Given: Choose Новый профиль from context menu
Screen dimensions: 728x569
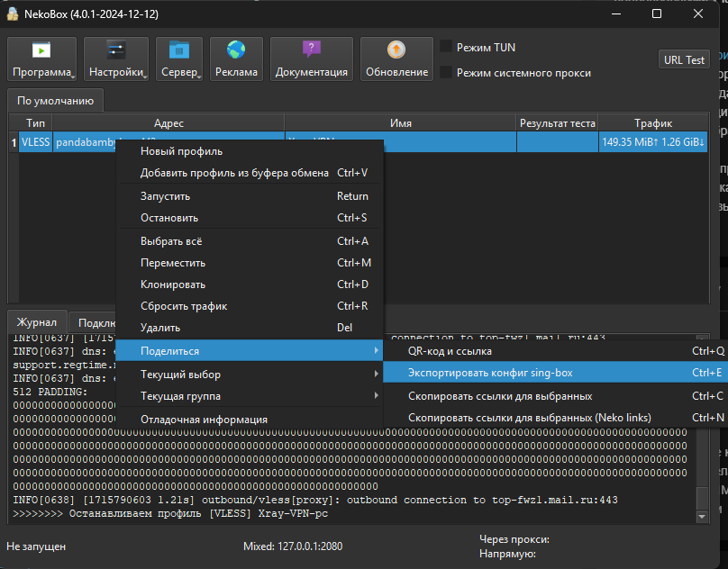Looking at the screenshot, I should point(250,151).
